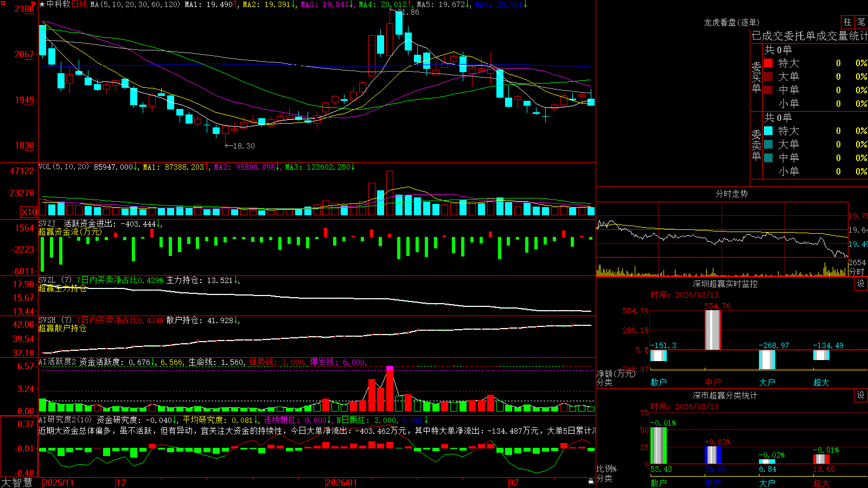Click the small red square icon in top-left corner

coord(2,2)
